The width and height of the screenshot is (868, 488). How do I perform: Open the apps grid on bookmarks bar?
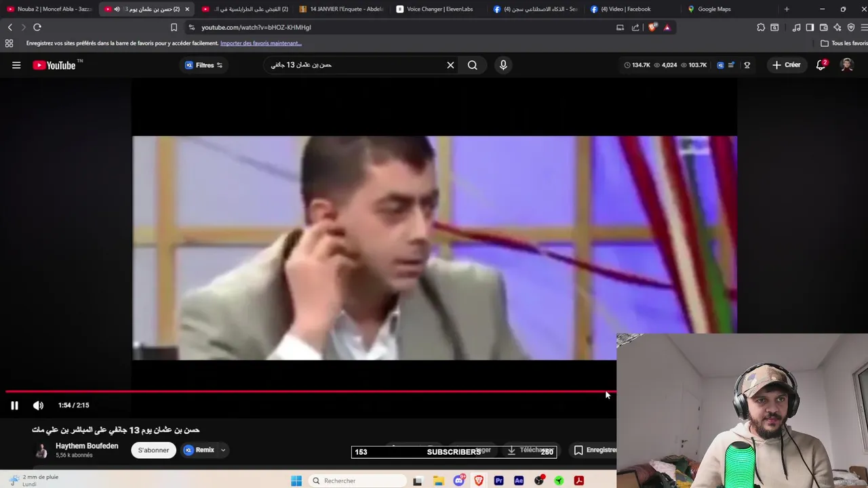(9, 43)
